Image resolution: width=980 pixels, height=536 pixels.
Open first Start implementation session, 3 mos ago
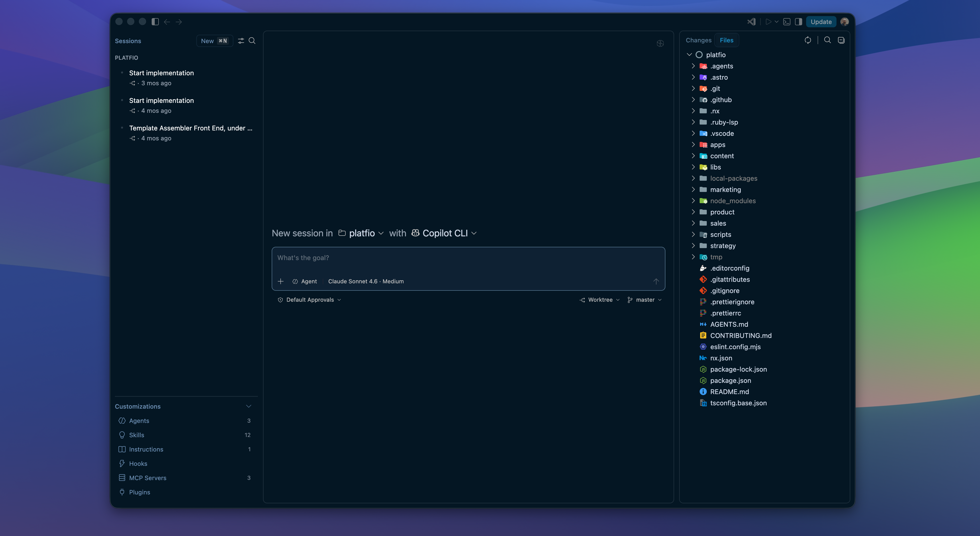186,78
